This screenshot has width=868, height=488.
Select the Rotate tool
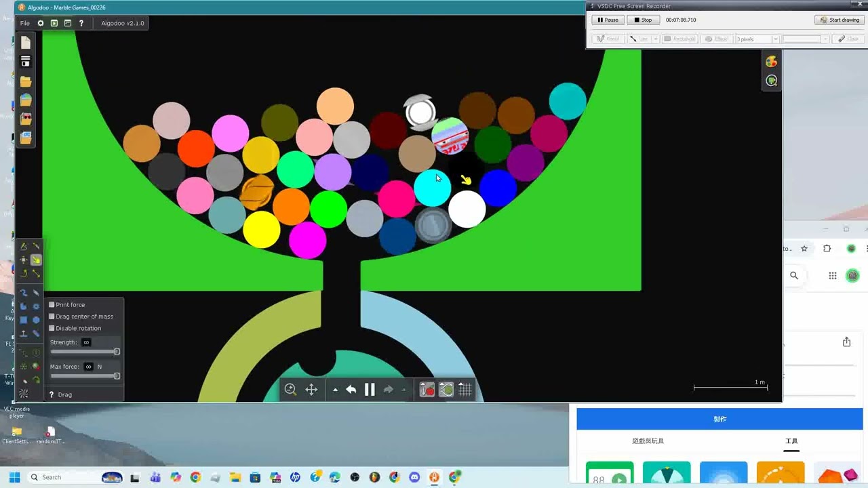tap(24, 273)
